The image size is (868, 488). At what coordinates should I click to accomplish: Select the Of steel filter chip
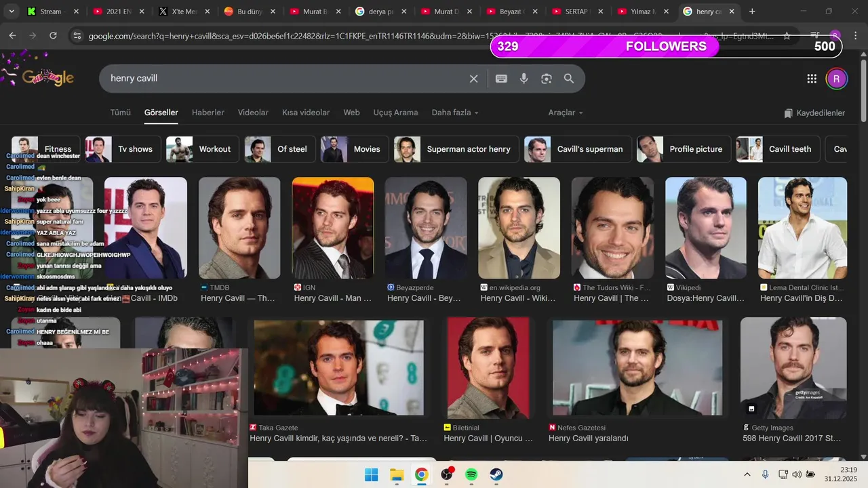tap(279, 149)
